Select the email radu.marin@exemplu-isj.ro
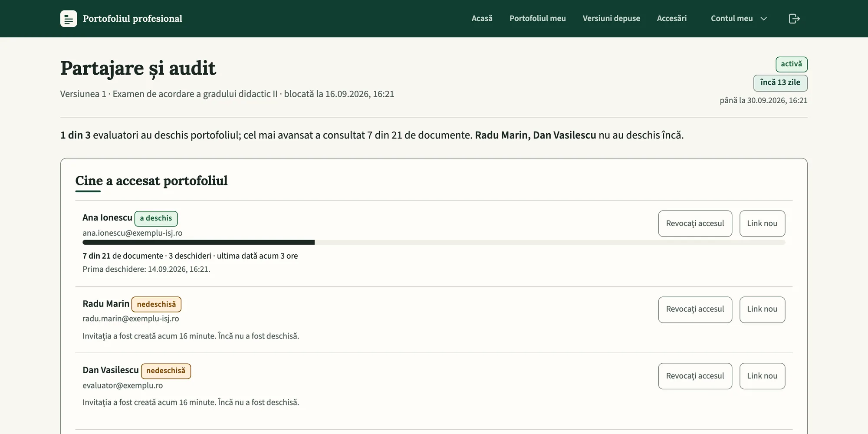Image resolution: width=868 pixels, height=434 pixels. (x=131, y=319)
